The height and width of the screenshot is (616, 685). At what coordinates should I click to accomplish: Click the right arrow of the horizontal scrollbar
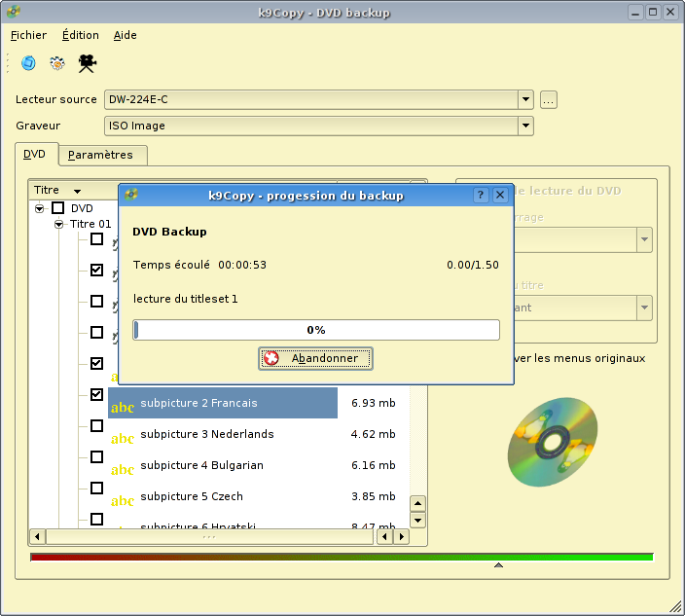pos(402,536)
